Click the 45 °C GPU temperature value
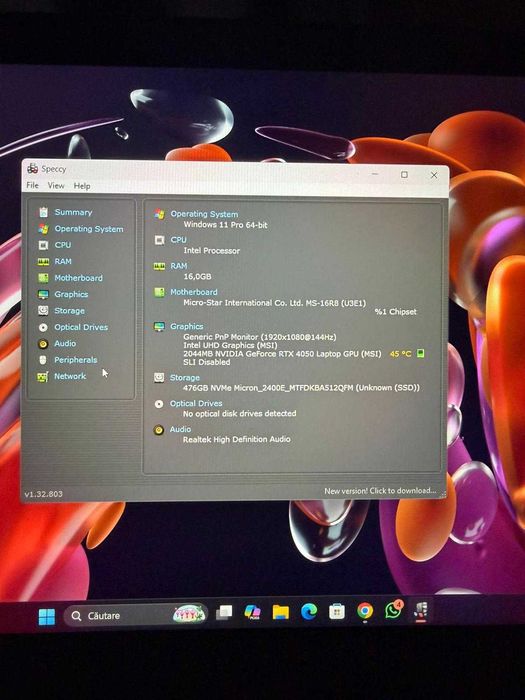Image resolution: width=525 pixels, height=700 pixels. 400,354
